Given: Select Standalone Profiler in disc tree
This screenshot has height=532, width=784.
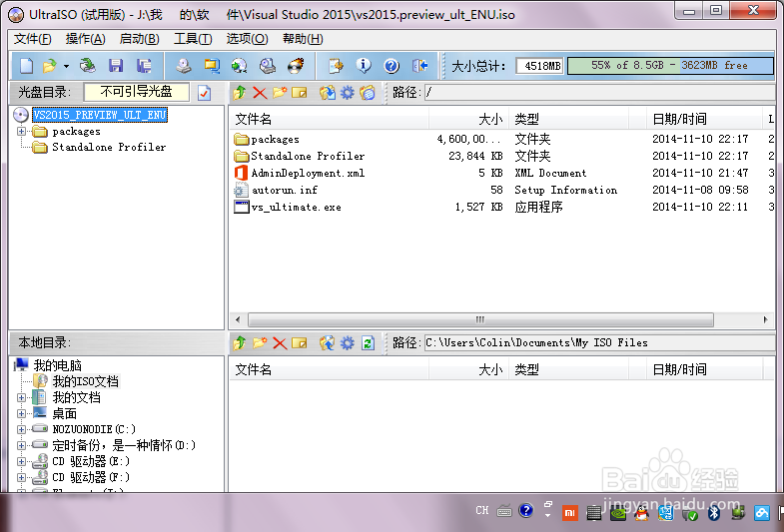Looking at the screenshot, I should click(x=109, y=147).
